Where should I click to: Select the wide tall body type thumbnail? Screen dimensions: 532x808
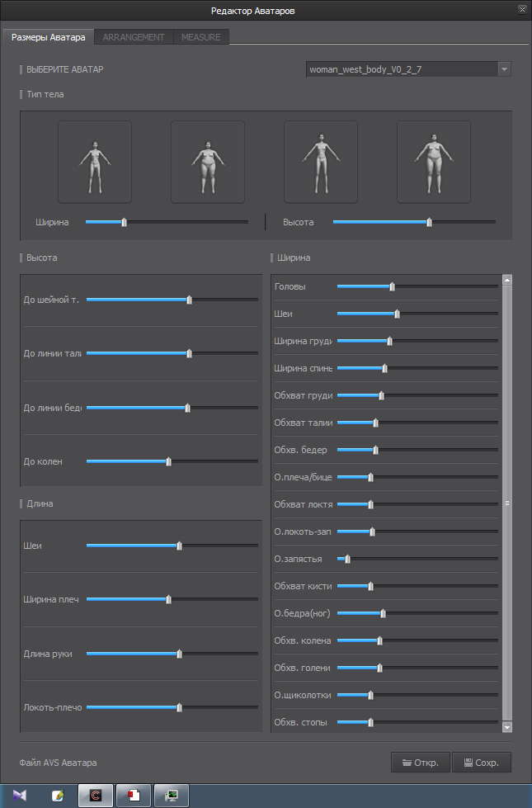(434, 162)
